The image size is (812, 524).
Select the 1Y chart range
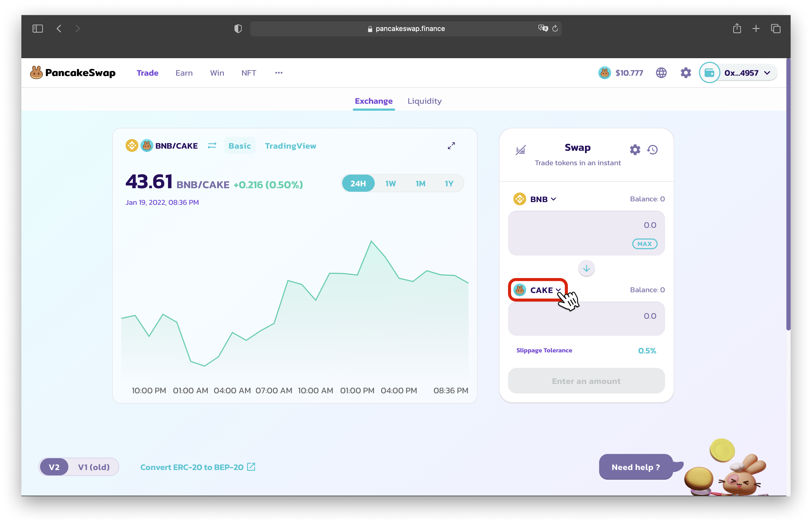[449, 183]
